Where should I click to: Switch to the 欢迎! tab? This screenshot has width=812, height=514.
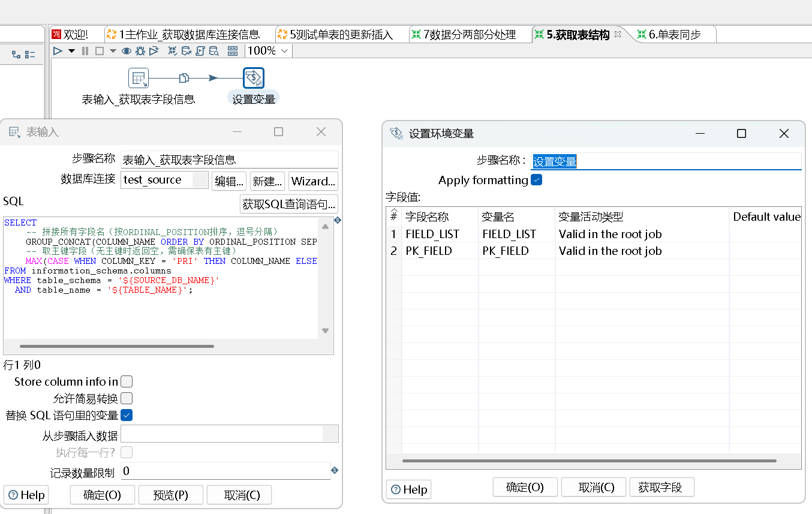pos(76,35)
